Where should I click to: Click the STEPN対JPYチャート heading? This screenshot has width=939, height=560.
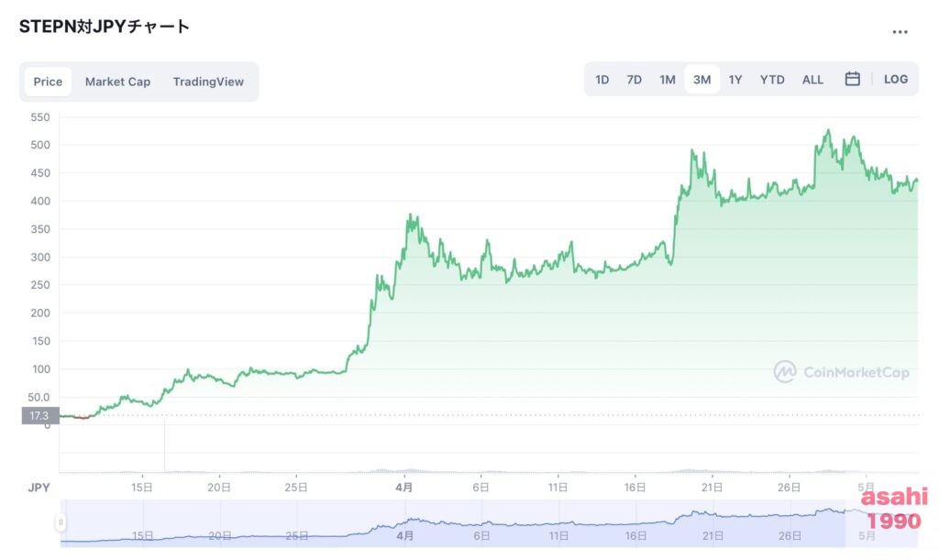coord(105,27)
